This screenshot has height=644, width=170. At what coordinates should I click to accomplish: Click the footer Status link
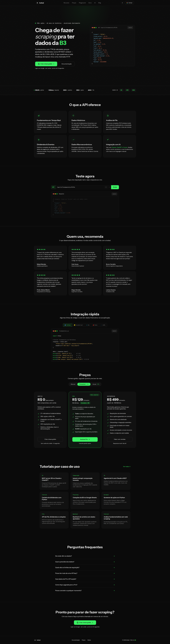89,640
